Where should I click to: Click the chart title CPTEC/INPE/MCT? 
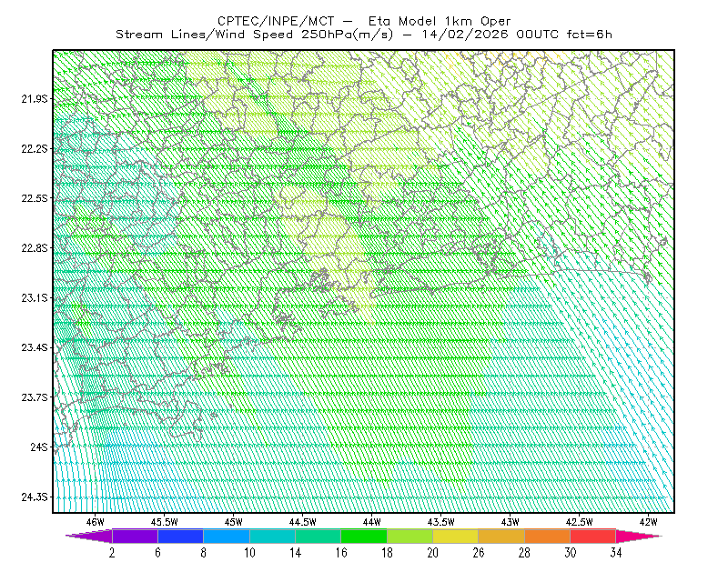click(x=276, y=21)
